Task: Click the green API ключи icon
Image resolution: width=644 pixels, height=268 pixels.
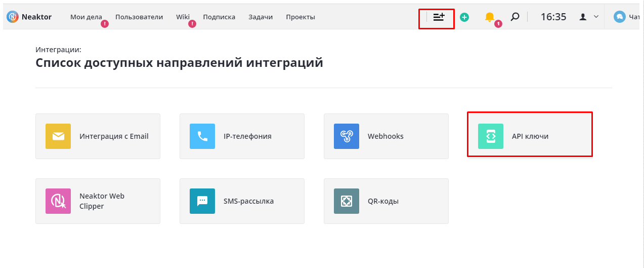Action: point(491,136)
